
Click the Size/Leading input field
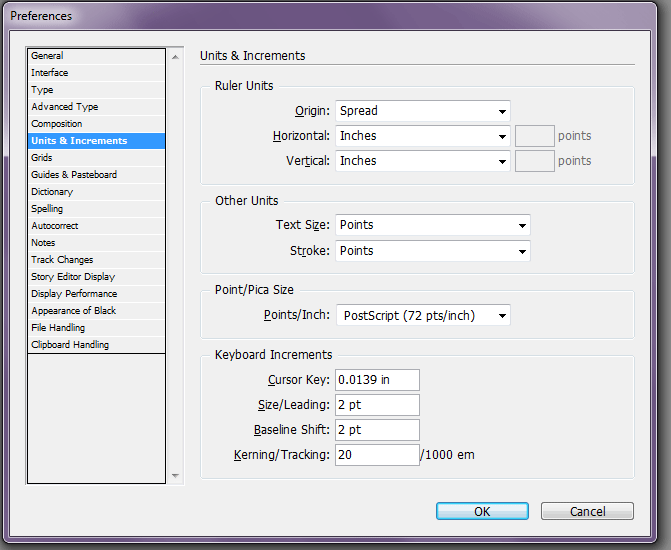pyautogui.click(x=377, y=405)
